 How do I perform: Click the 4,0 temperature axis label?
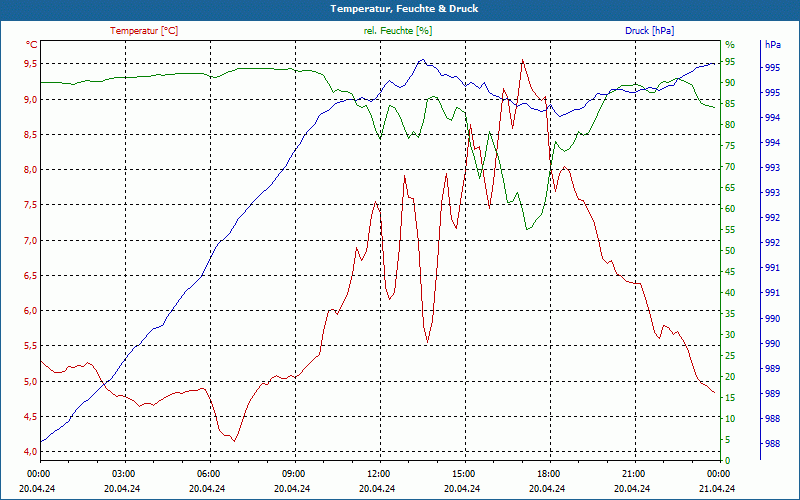(x=31, y=452)
